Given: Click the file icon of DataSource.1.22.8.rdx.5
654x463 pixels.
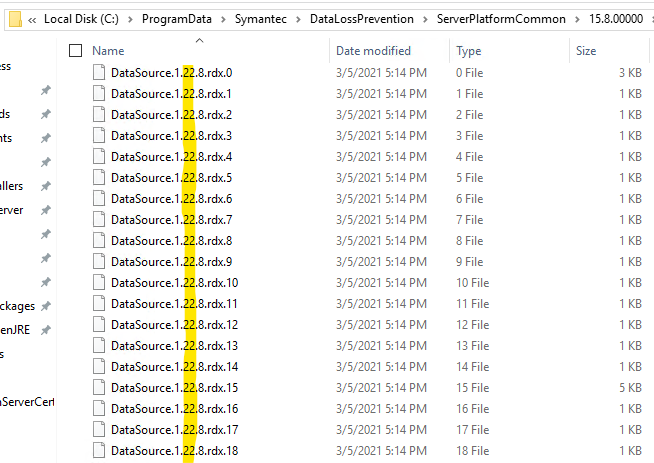Looking at the screenshot, I should pyautogui.click(x=99, y=177).
